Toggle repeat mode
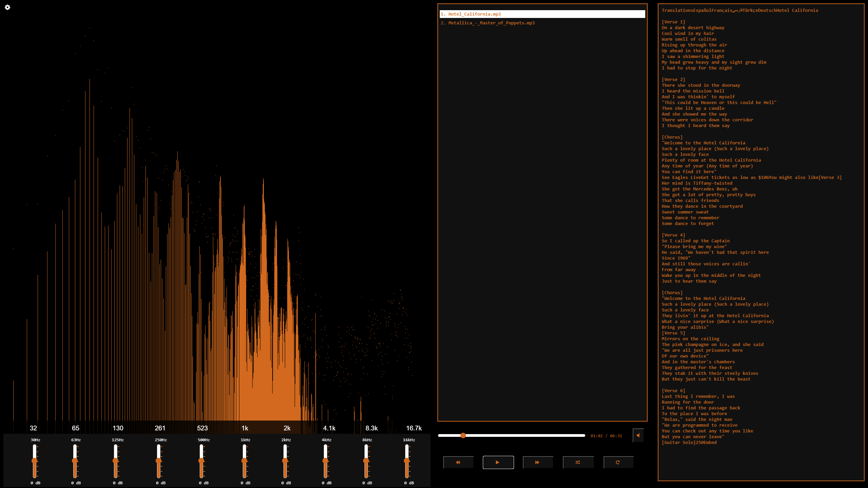The width and height of the screenshot is (868, 488). pos(618,462)
